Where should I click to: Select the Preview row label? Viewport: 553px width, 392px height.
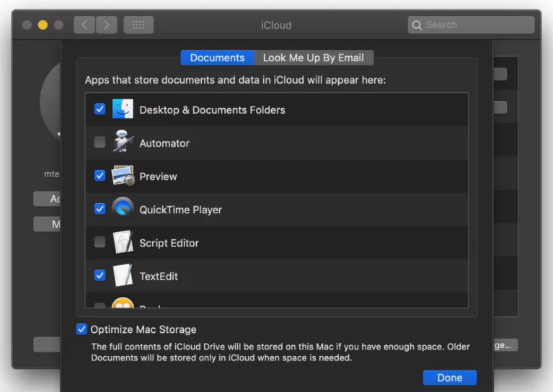pos(158,177)
